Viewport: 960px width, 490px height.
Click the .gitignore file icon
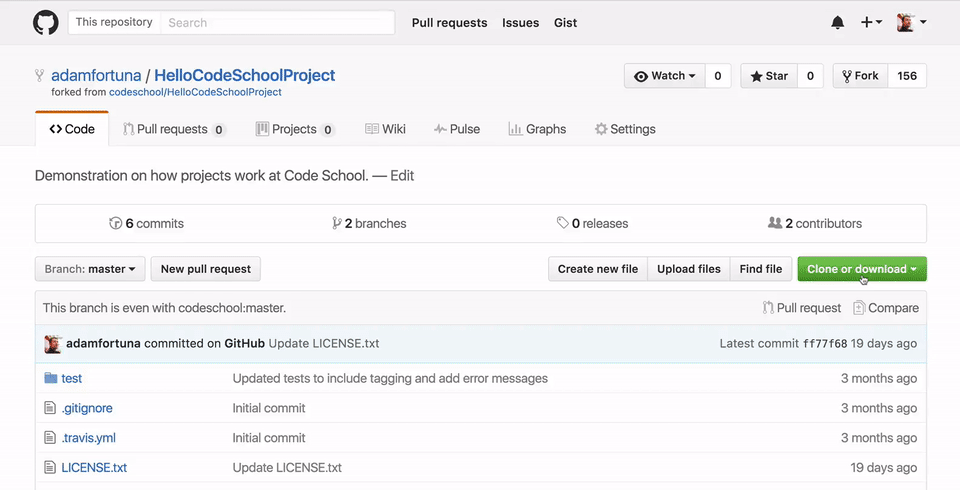tap(50, 408)
